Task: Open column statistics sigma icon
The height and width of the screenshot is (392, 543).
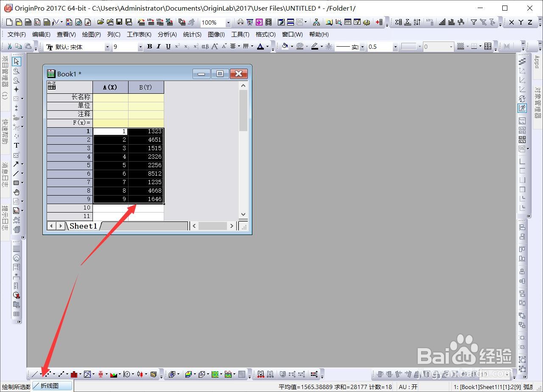Action: 398,22
